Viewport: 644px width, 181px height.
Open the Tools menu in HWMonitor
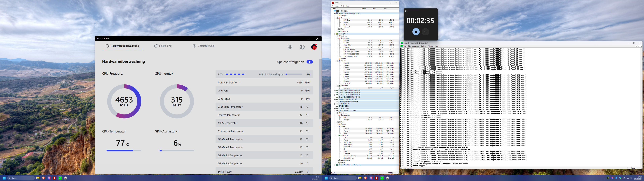(342, 6)
